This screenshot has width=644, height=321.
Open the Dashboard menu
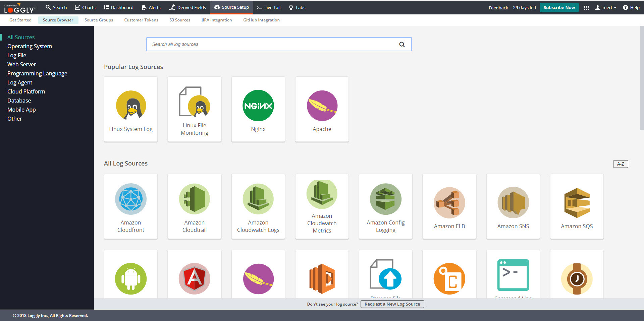click(x=118, y=7)
